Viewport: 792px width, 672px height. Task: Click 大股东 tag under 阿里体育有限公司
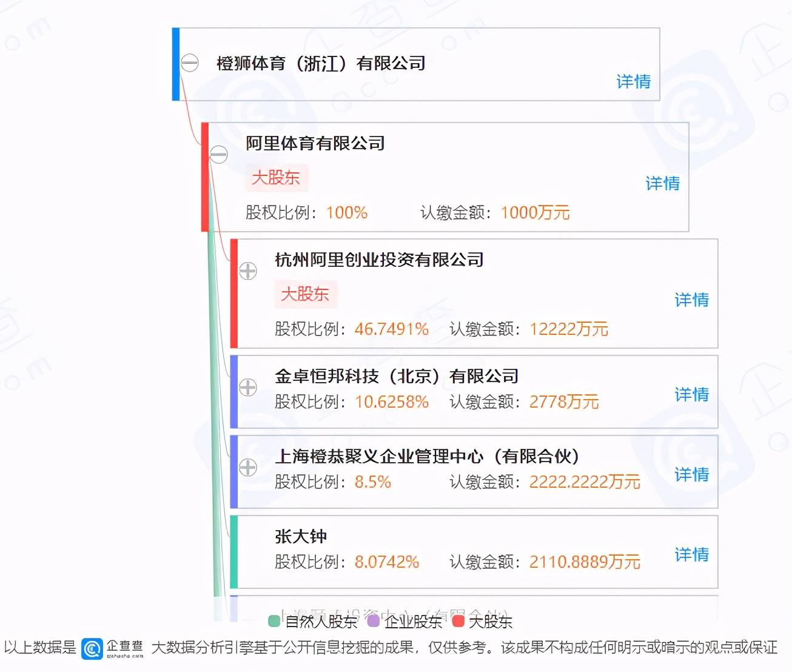point(276,178)
